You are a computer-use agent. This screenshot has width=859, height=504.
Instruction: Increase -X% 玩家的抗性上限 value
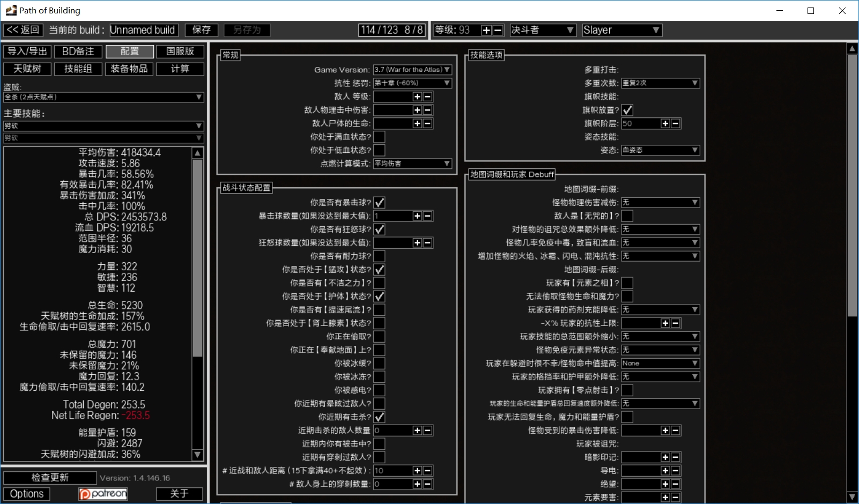(x=665, y=323)
